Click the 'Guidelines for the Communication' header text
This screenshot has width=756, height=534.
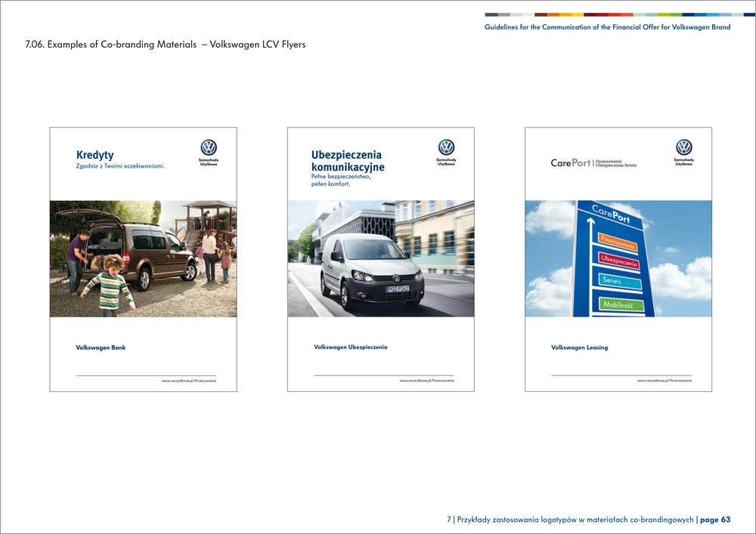[x=608, y=27]
